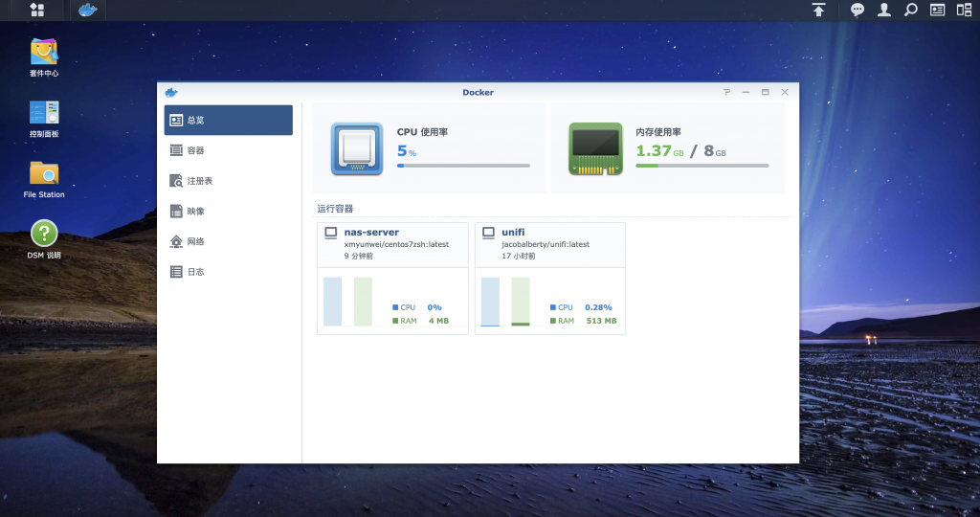The height and width of the screenshot is (517, 980).
Task: Click the nas-server RAM bar chart
Action: pyautogui.click(x=363, y=302)
